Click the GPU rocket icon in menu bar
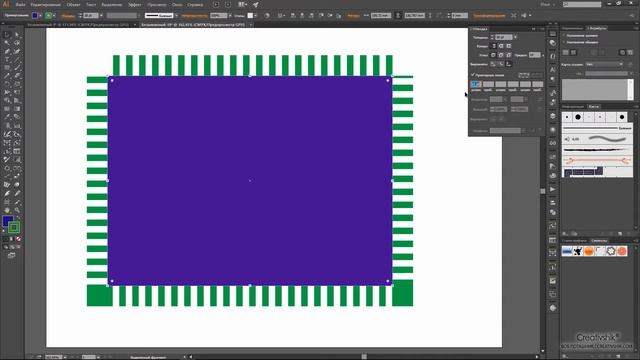 pos(256,4)
